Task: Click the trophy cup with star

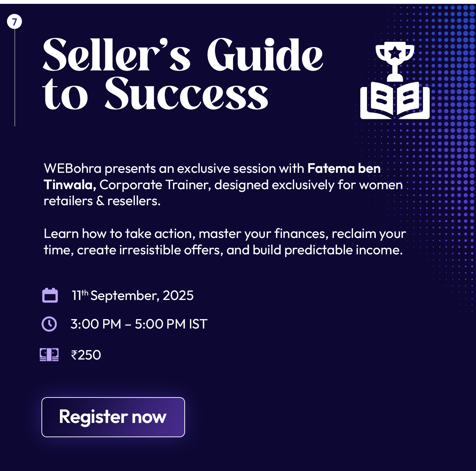Action: 395,59
